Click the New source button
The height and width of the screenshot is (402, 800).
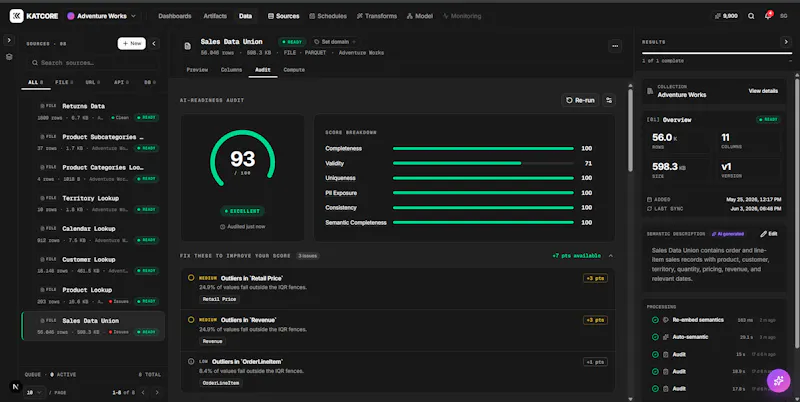pyautogui.click(x=132, y=43)
